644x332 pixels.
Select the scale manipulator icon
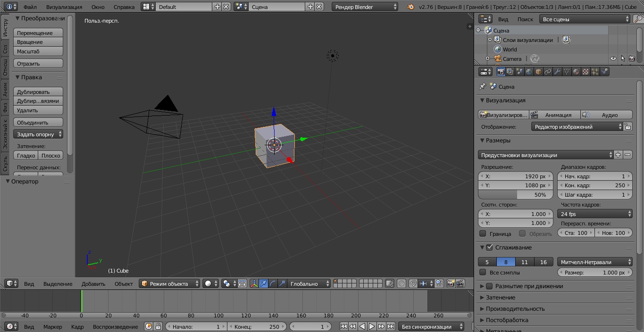pyautogui.click(x=282, y=283)
